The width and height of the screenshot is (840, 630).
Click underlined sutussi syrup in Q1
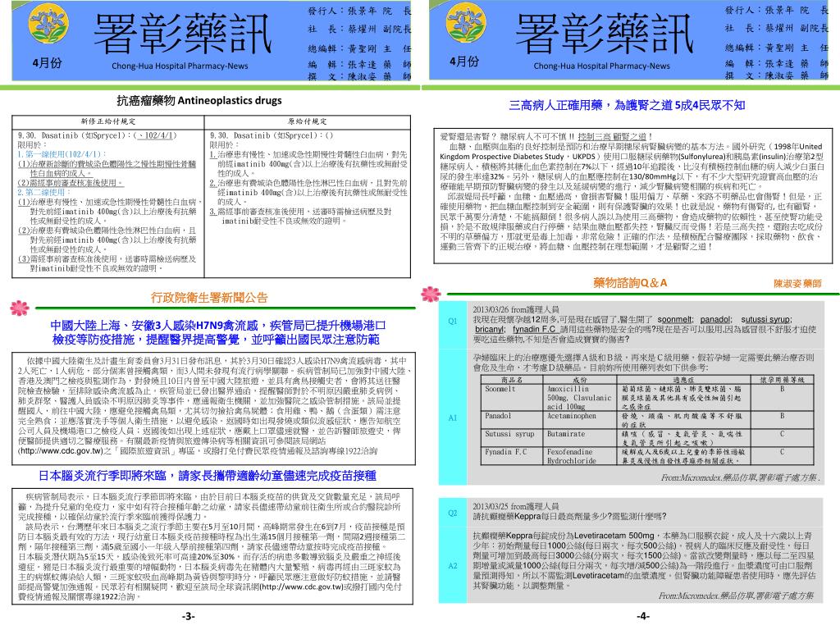767,319
